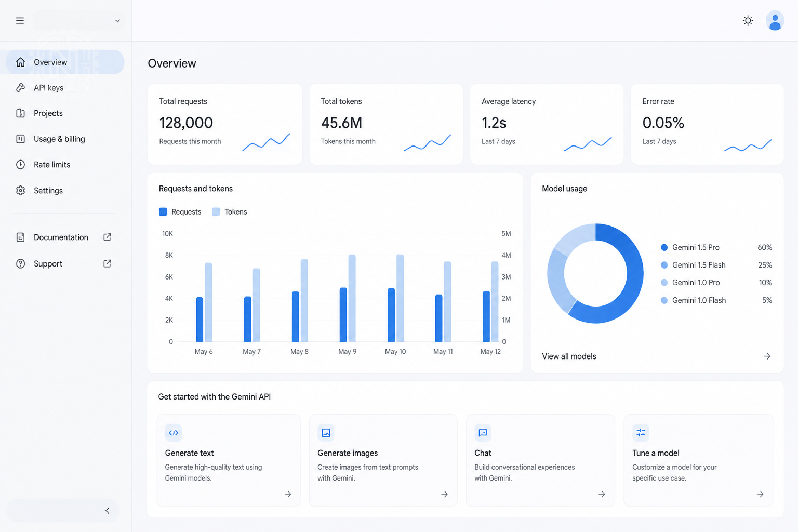This screenshot has height=532, width=798.
Task: Click the Chat bubble icon
Action: [483, 433]
